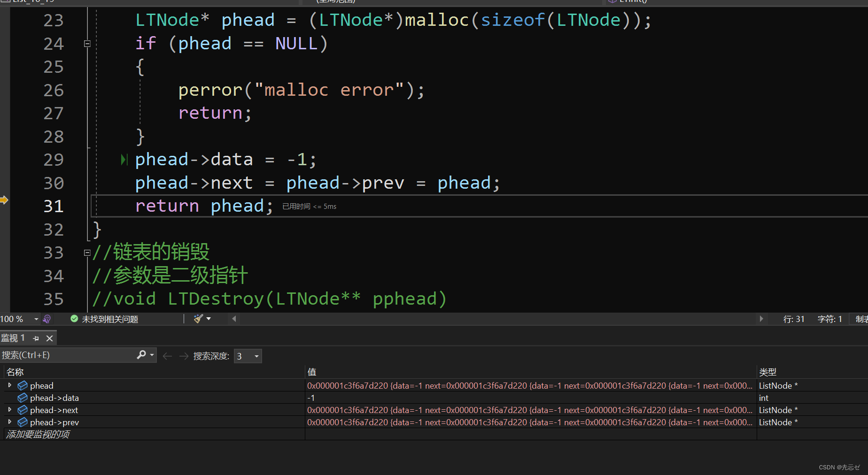The width and height of the screenshot is (868, 475).
Task: Click the next search result arrow
Action: point(184,356)
